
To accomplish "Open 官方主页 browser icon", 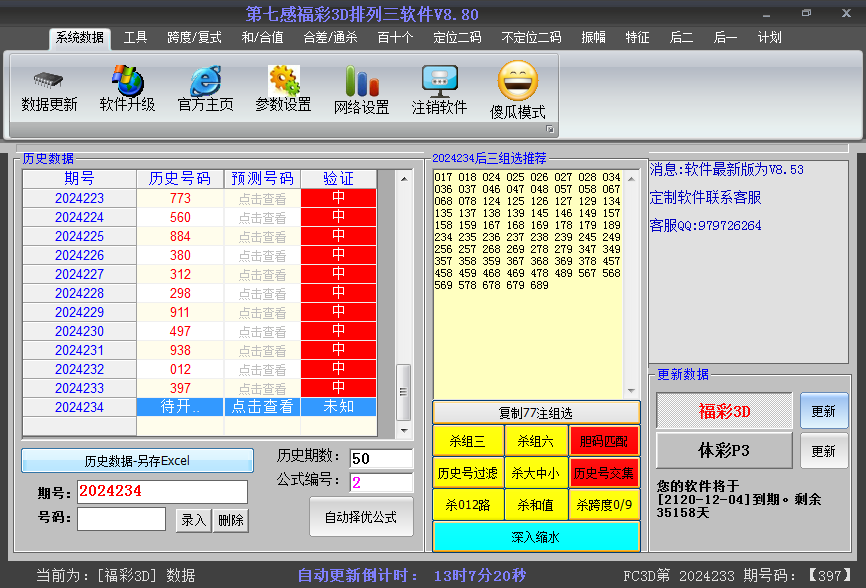I will pyautogui.click(x=205, y=81).
